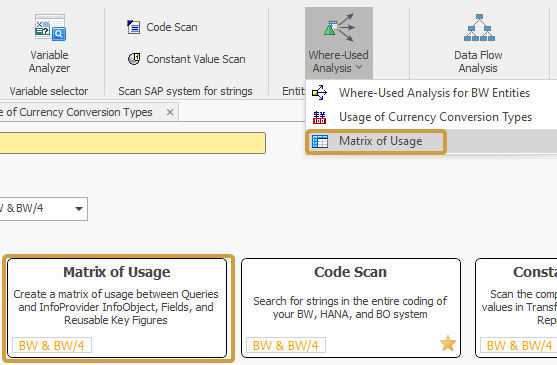The height and width of the screenshot is (365, 557).
Task: Click the favorite star on Code Scan card
Action: pos(448,343)
